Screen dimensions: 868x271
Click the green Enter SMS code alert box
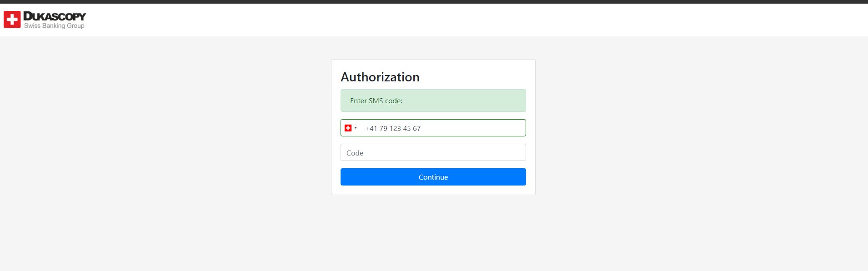point(433,100)
